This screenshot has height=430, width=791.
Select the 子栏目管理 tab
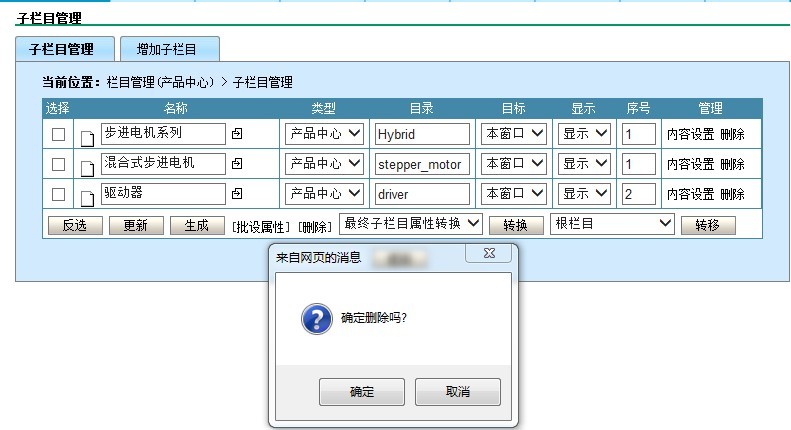(x=61, y=49)
